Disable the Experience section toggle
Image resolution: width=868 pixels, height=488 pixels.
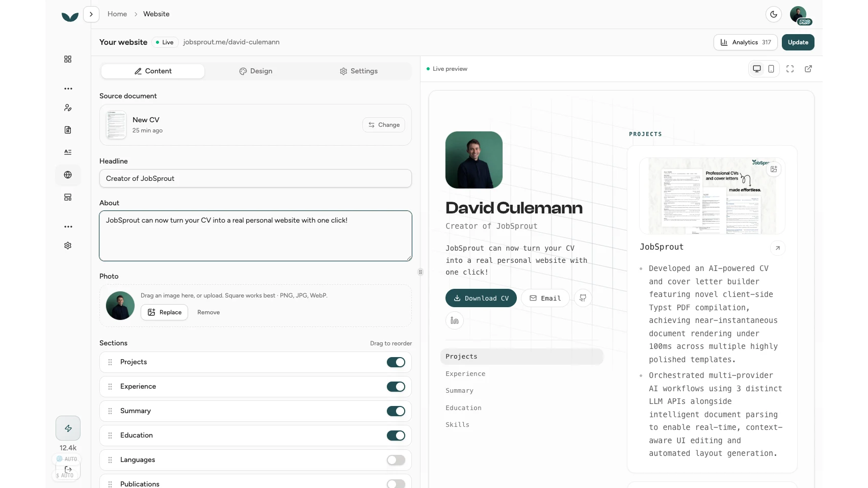tap(396, 387)
